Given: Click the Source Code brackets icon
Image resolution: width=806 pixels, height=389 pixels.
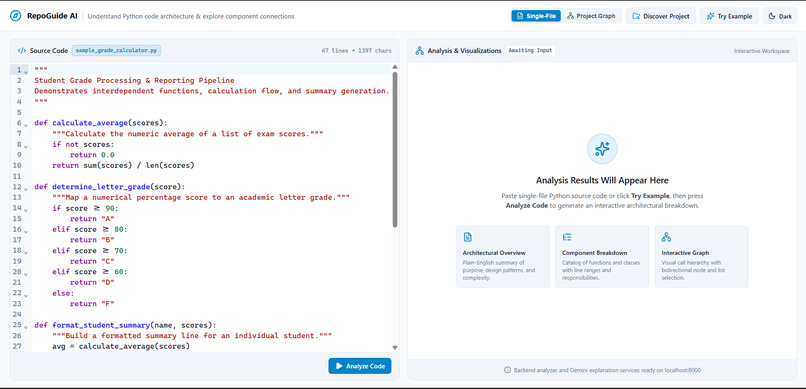Looking at the screenshot, I should (22, 51).
